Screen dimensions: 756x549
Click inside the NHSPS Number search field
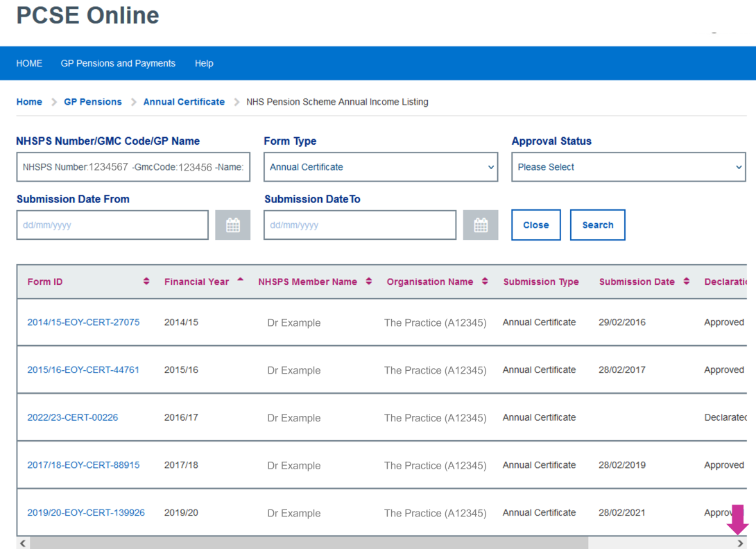(x=133, y=167)
